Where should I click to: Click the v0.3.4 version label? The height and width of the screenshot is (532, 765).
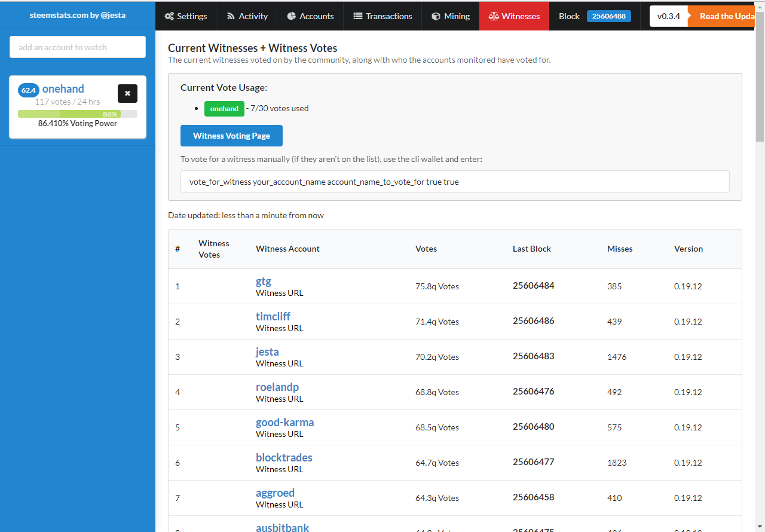coord(669,16)
